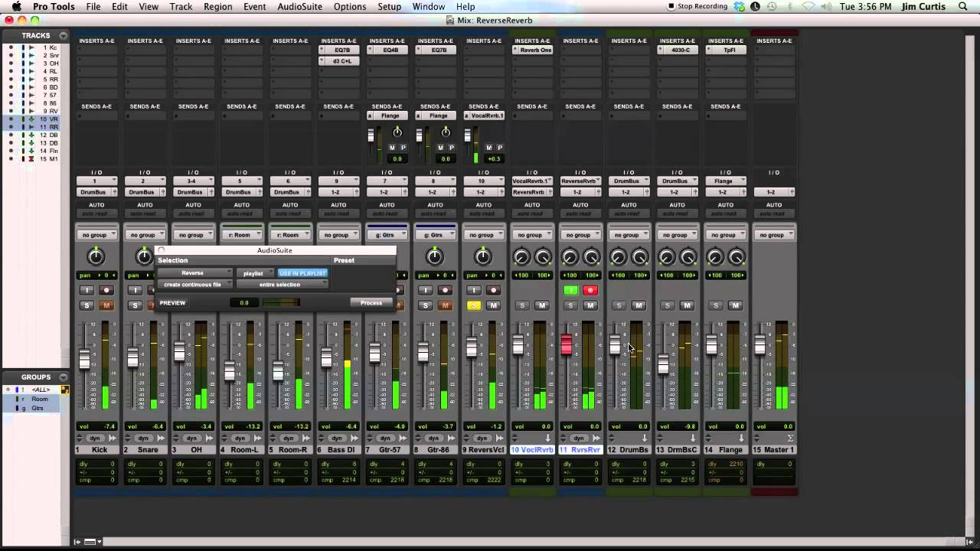Click the Spotlight search magnifier icon
This screenshot has width=980, height=551.
[963, 7]
